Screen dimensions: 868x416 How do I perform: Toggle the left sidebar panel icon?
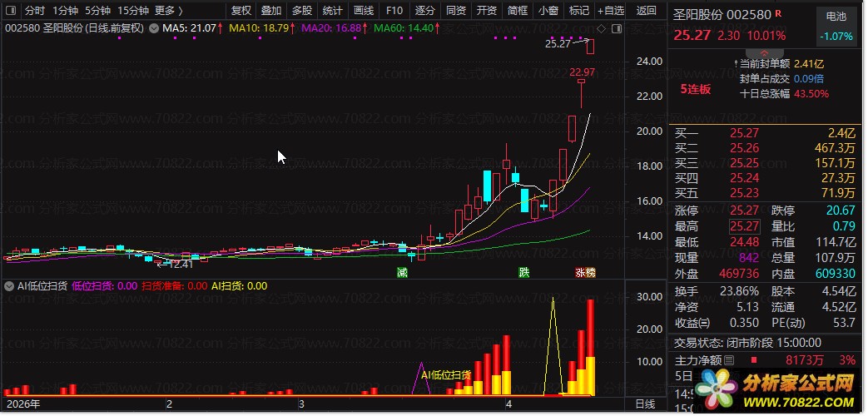pos(12,11)
